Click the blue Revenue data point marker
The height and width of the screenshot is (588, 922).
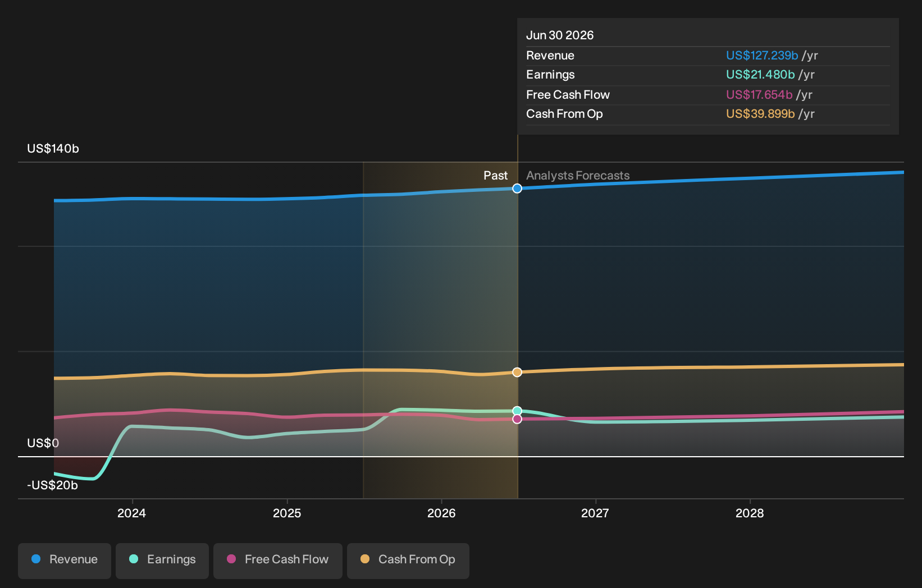(517, 189)
